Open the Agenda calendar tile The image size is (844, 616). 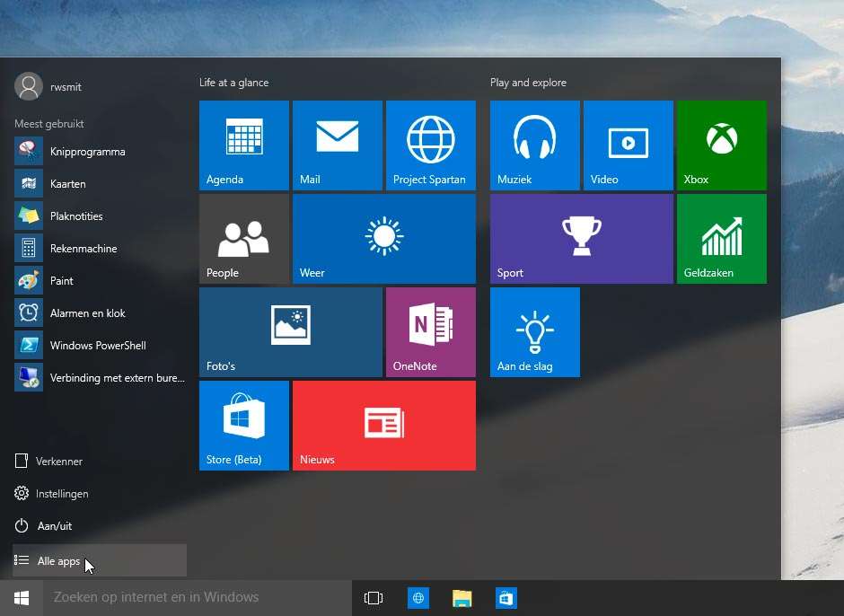click(244, 145)
